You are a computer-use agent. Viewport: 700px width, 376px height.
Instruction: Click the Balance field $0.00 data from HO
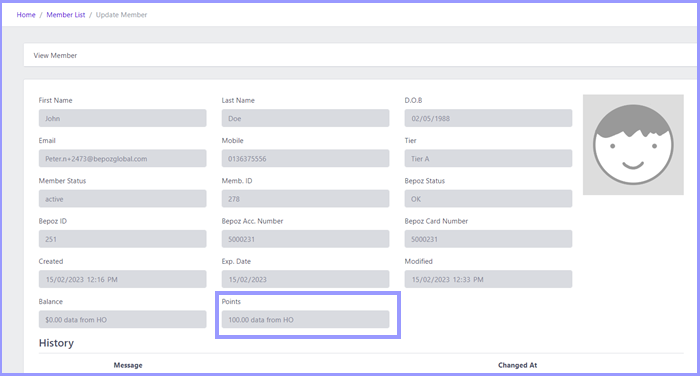122,319
